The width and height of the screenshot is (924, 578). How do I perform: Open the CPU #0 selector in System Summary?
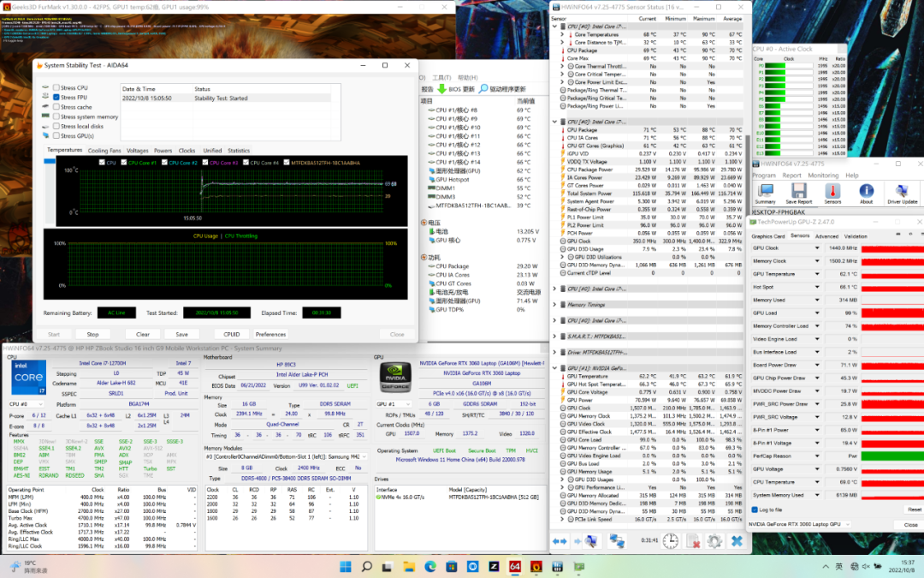(26, 404)
